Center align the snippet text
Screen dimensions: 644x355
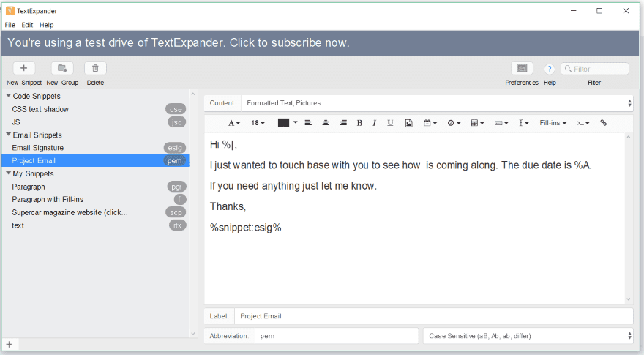coord(326,123)
